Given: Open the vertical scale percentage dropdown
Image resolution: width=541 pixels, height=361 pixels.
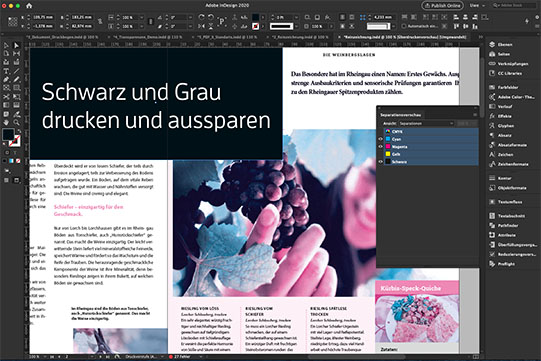Looking at the screenshot, I should 141,26.
